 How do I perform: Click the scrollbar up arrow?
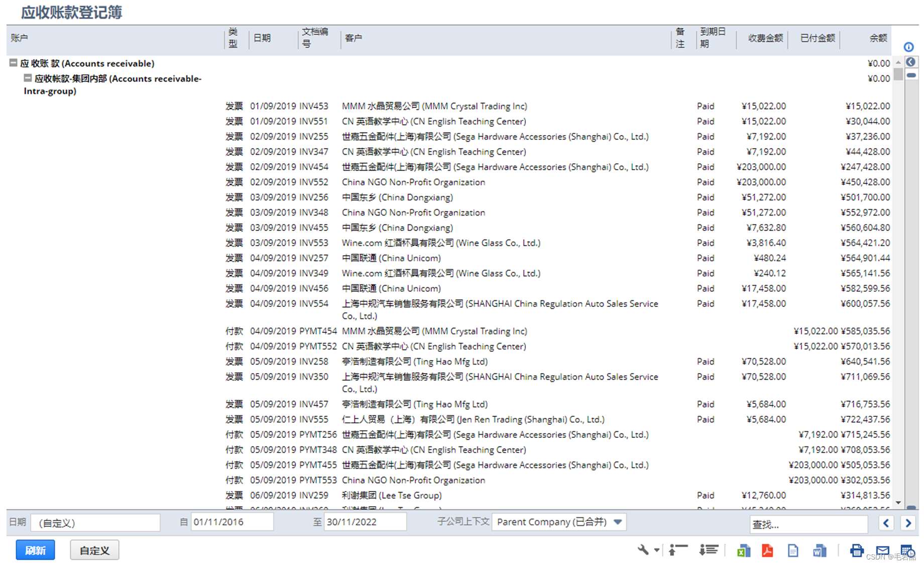(898, 63)
